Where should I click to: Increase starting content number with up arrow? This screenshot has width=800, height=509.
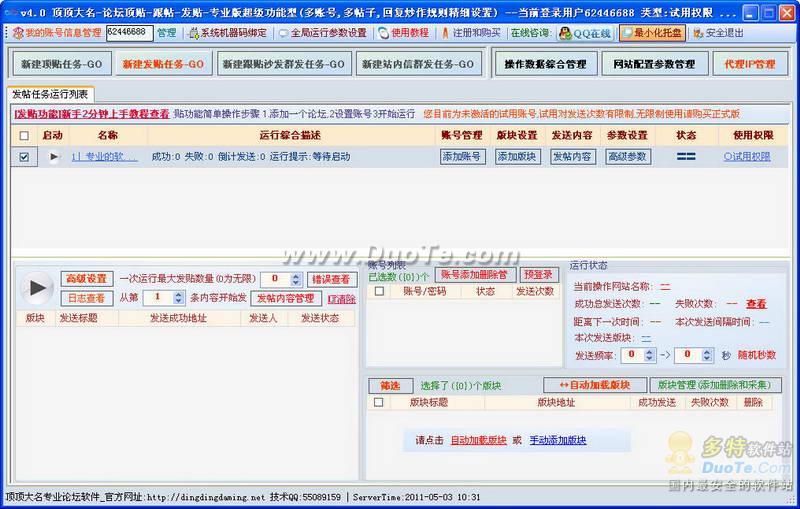coord(178,295)
